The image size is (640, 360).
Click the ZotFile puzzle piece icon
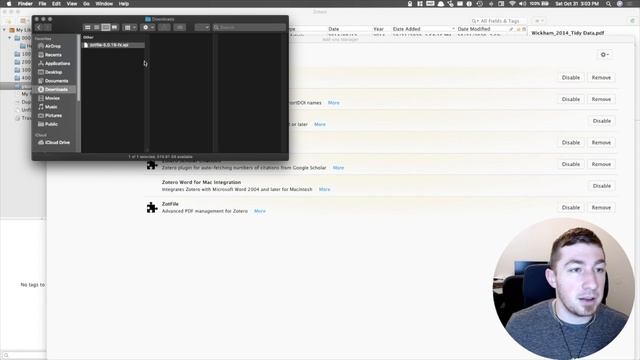pyautogui.click(x=152, y=207)
